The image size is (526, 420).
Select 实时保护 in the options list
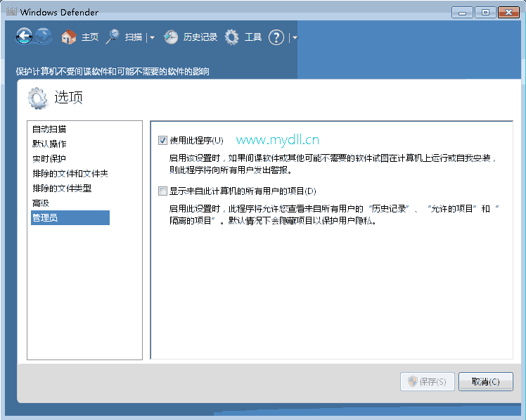49,158
